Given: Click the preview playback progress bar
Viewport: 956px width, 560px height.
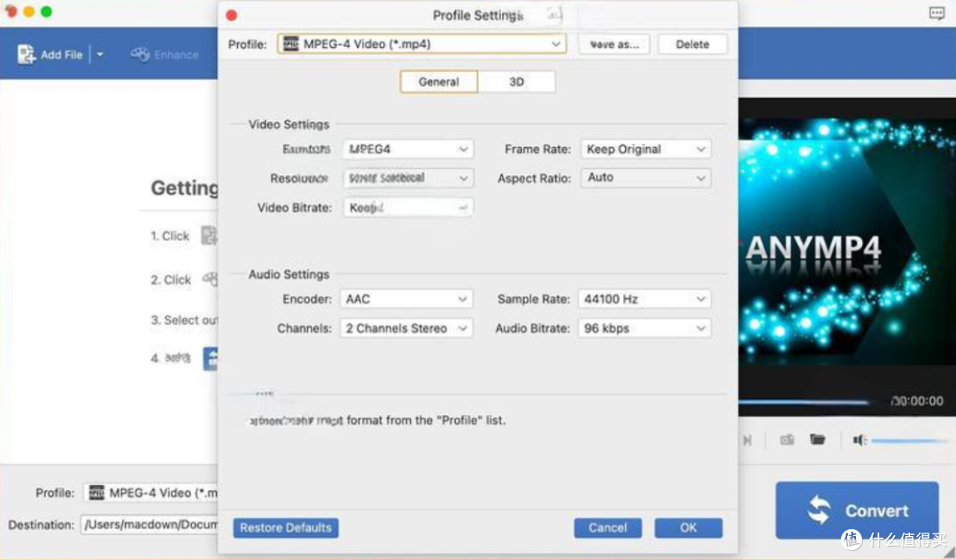Looking at the screenshot, I should click(804, 403).
